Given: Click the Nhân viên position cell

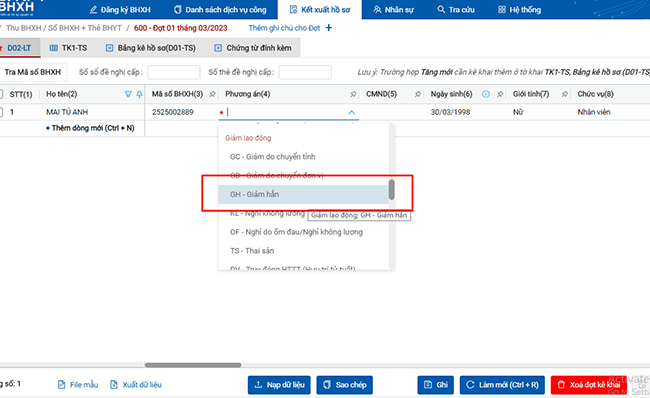Looking at the screenshot, I should (594, 112).
